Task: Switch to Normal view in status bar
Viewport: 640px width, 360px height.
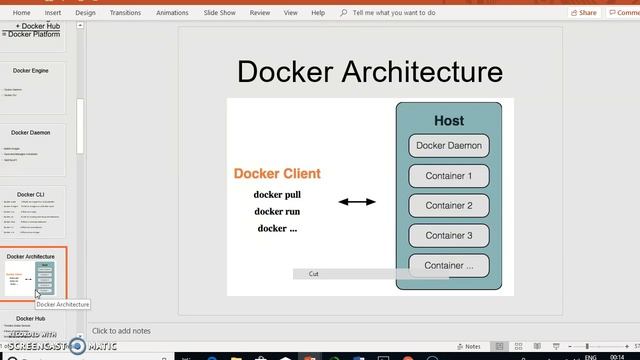Action: point(500,347)
